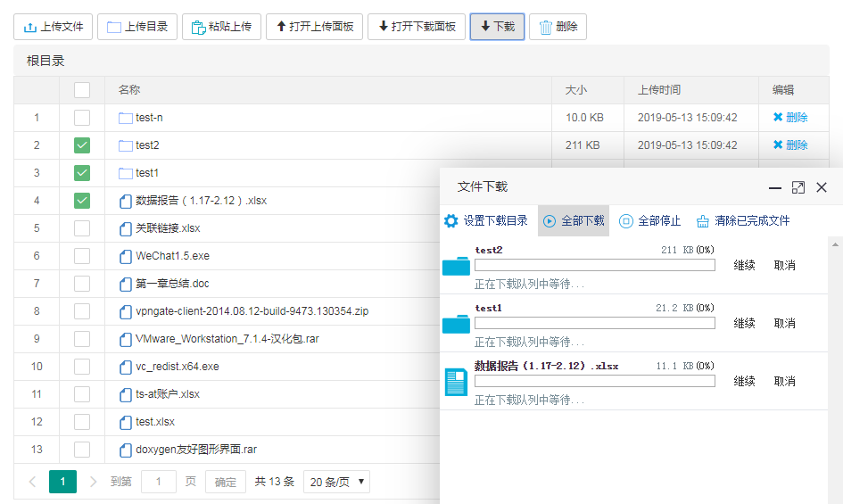Screen dimensions: 843x504
Task: Click the file icon of vc_redist.x64.exe
Action: (125, 367)
